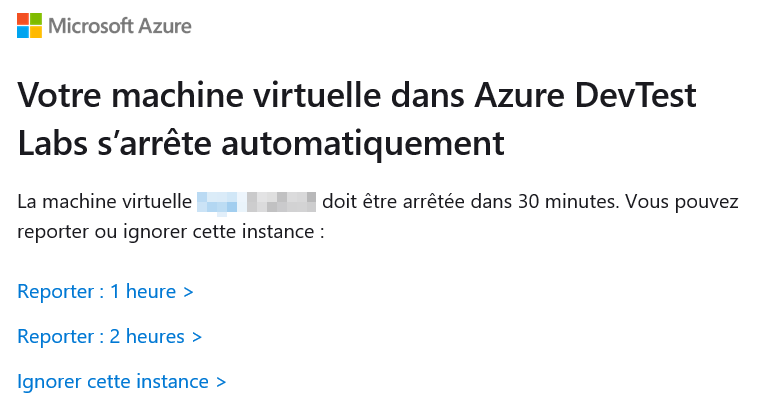Screen dimensions: 761x403
Task: Click the chevron after "Ignorer cette instance"
Action: (x=221, y=382)
